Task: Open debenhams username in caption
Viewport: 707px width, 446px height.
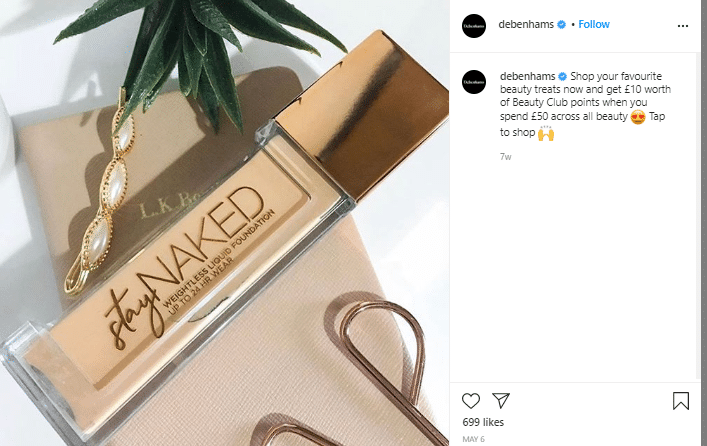Action: [x=528, y=76]
